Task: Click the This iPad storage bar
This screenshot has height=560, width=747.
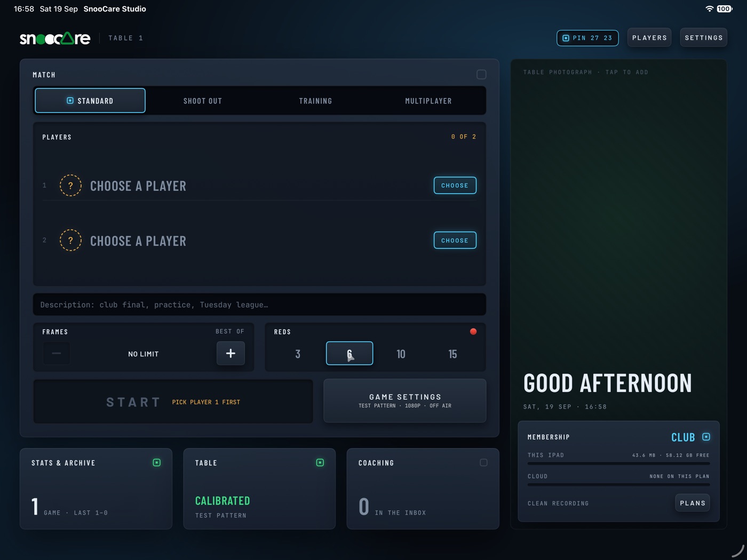Action: click(618, 463)
